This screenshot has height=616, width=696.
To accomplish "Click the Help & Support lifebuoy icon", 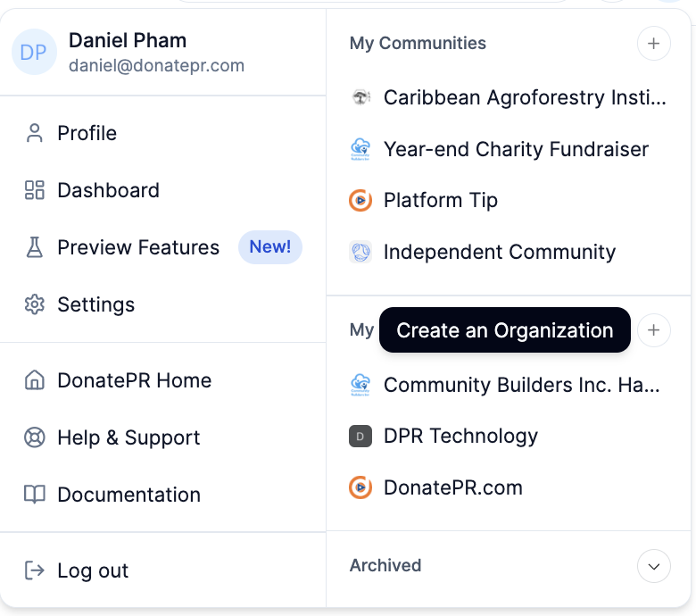I will click(35, 437).
